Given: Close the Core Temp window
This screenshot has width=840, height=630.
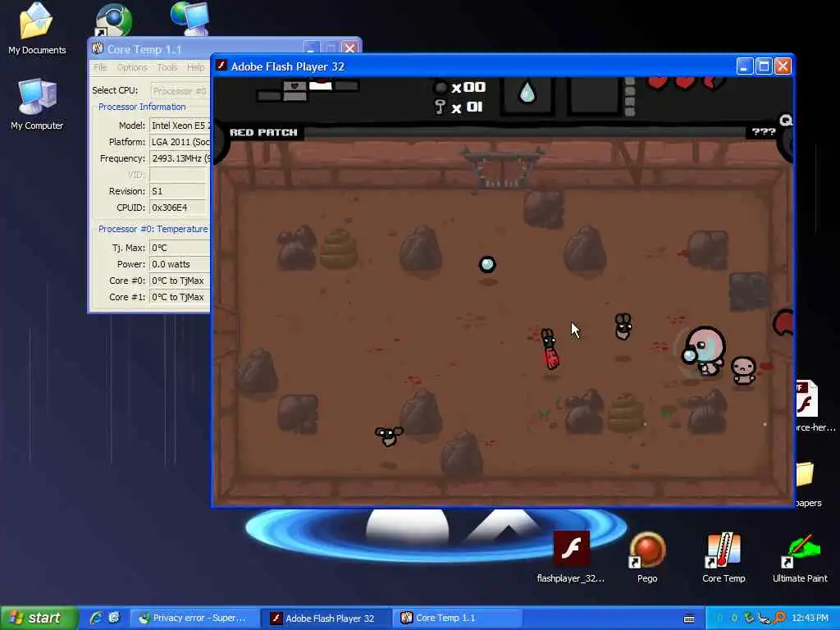Looking at the screenshot, I should (x=349, y=48).
